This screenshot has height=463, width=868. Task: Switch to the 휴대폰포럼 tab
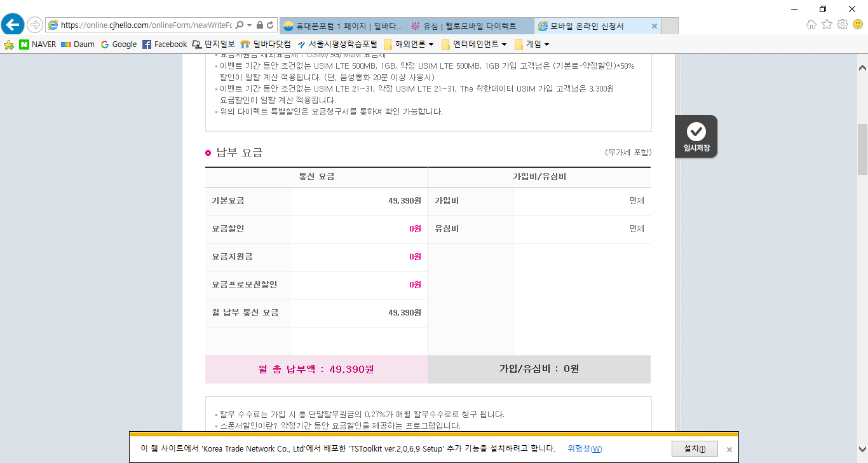point(342,26)
